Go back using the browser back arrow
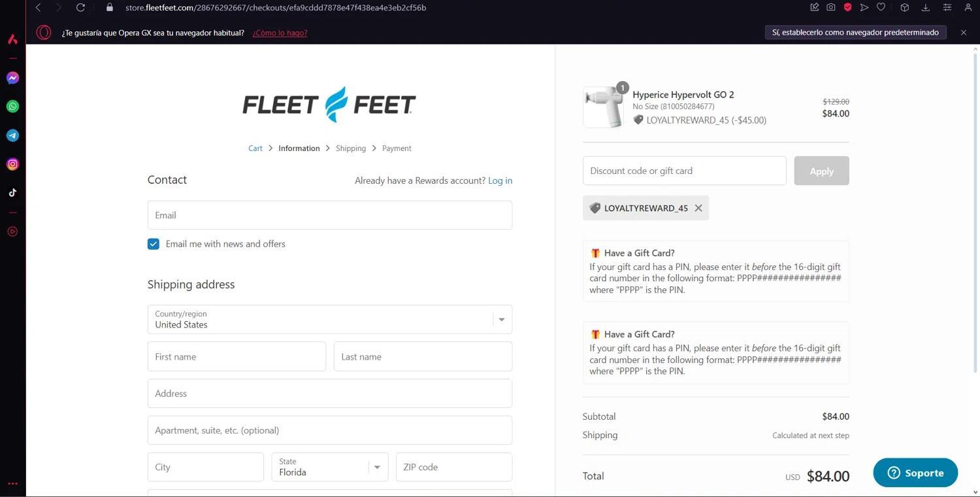Screen dimensions: 980x497 click(x=38, y=7)
